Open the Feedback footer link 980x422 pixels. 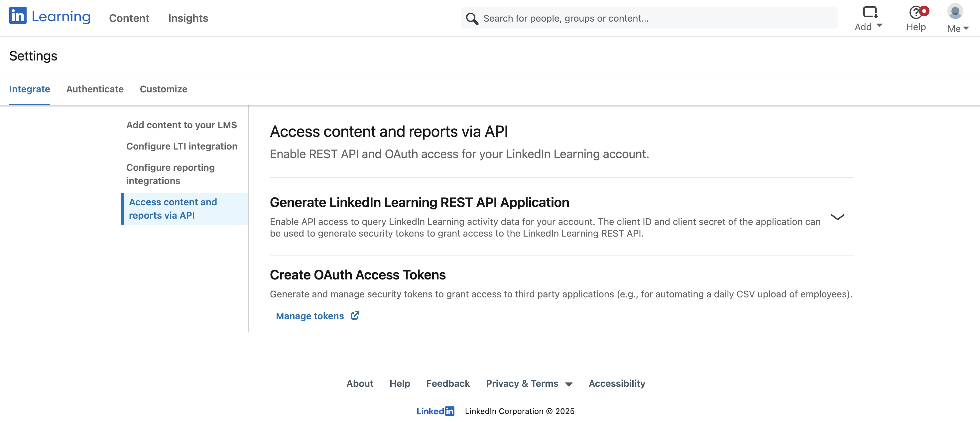448,383
